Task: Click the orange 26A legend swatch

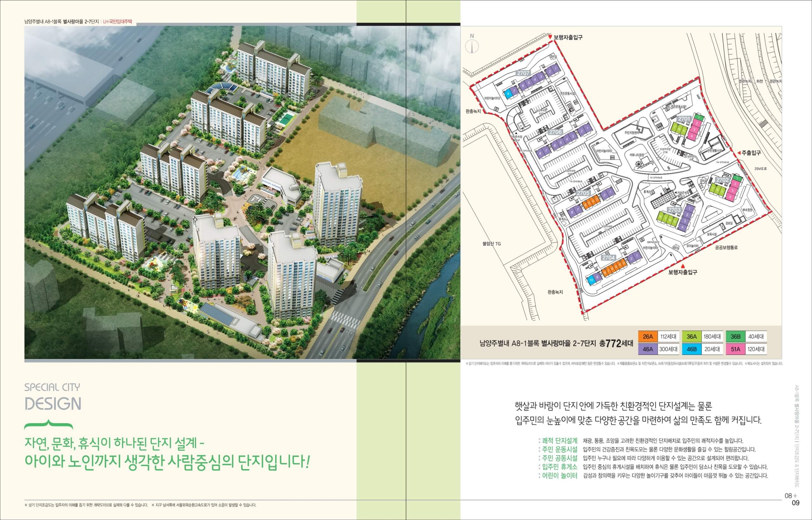Action: (648, 336)
